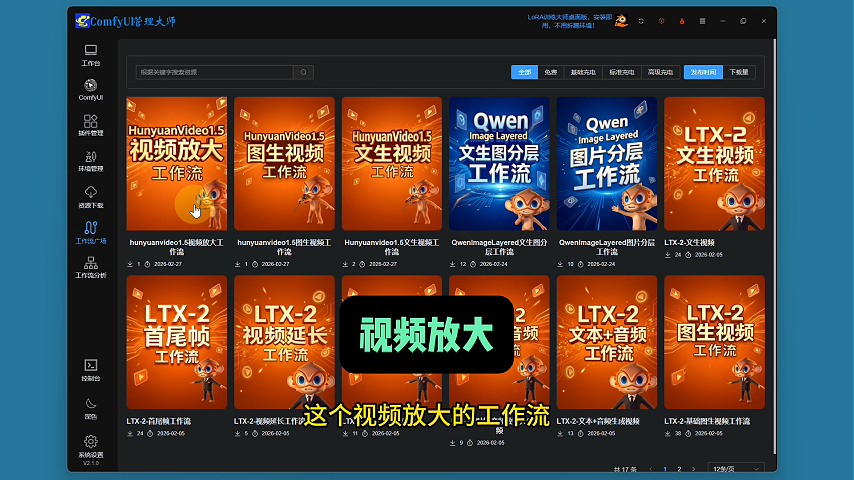The image size is (854, 480).
Task: Go to pagination page 2
Action: click(679, 469)
